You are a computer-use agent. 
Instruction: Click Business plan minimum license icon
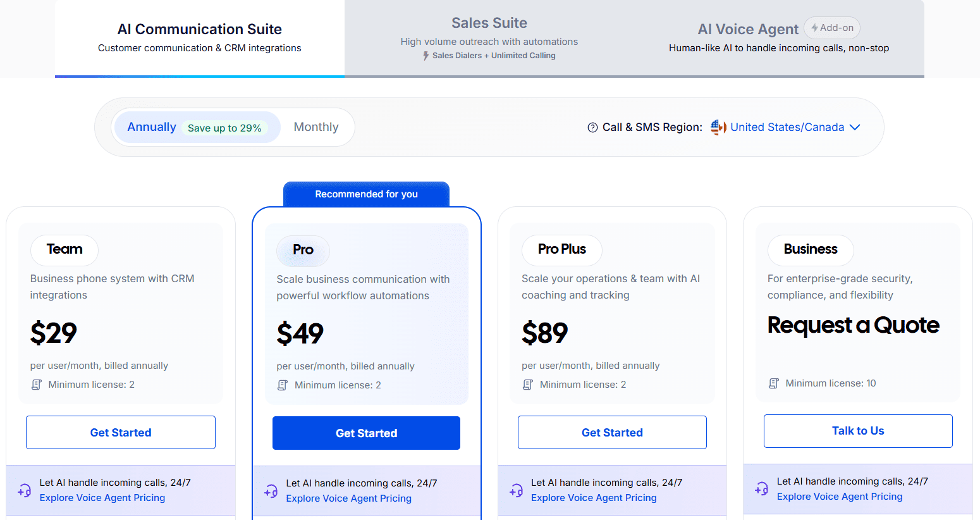coord(773,383)
